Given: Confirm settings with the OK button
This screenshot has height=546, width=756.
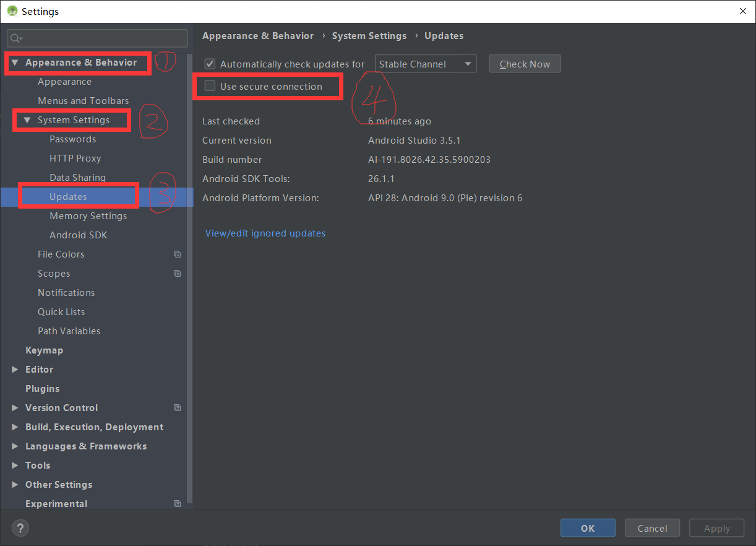Looking at the screenshot, I should pyautogui.click(x=588, y=528).
